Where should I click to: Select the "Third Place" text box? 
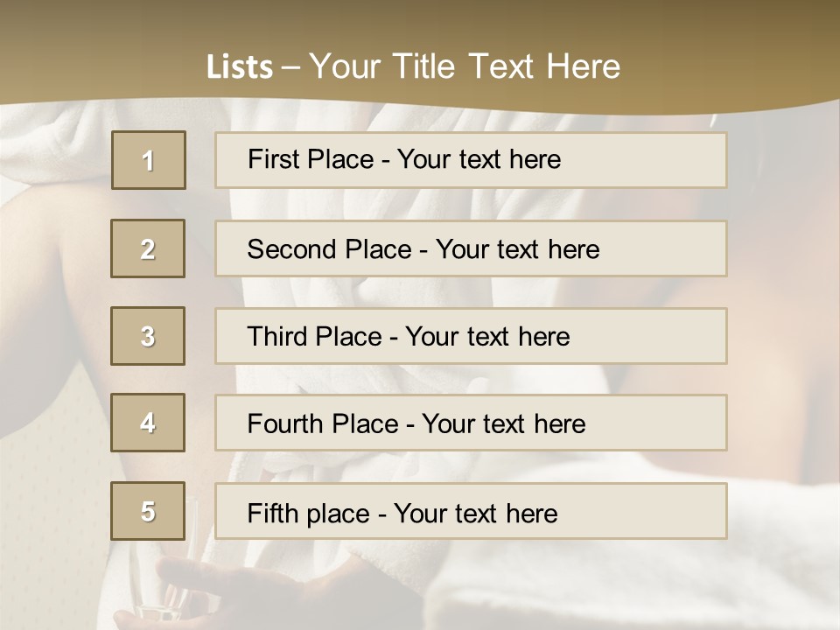point(471,336)
